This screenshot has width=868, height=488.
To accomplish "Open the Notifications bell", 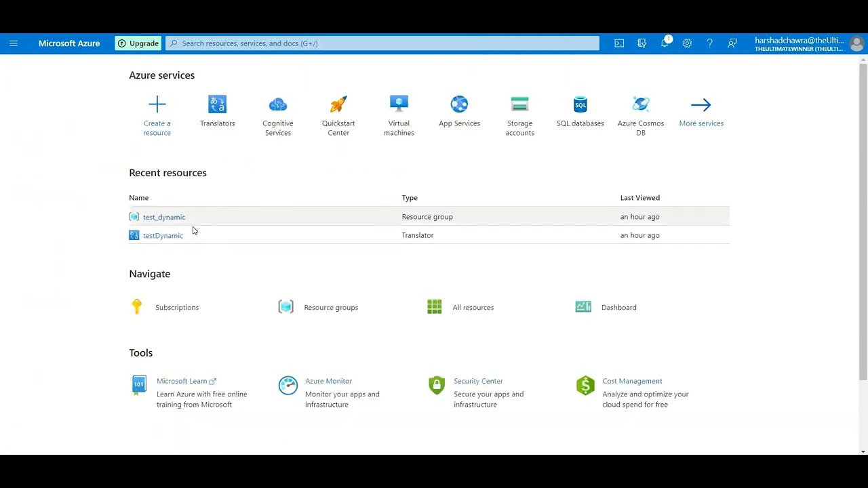I will coord(665,43).
